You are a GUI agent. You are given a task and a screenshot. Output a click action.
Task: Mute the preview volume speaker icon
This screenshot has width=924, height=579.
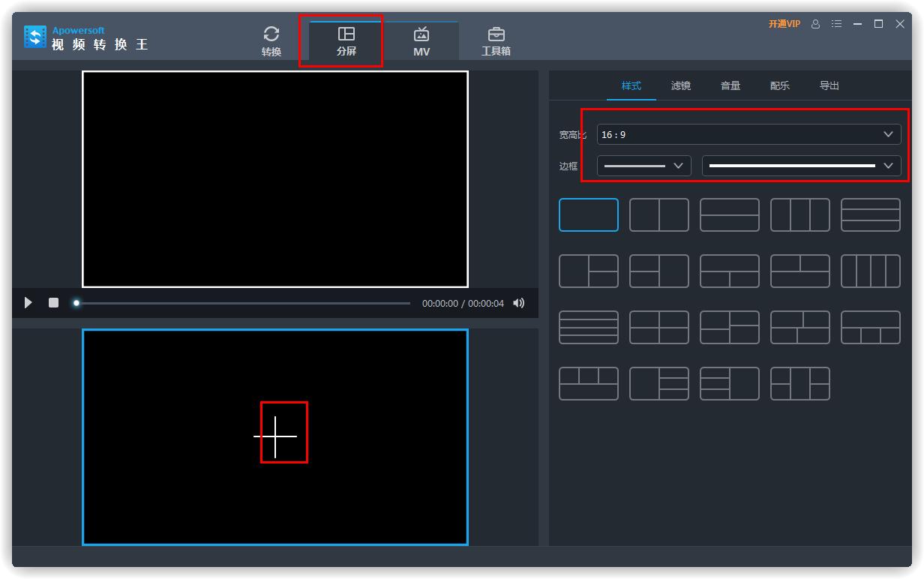[518, 303]
